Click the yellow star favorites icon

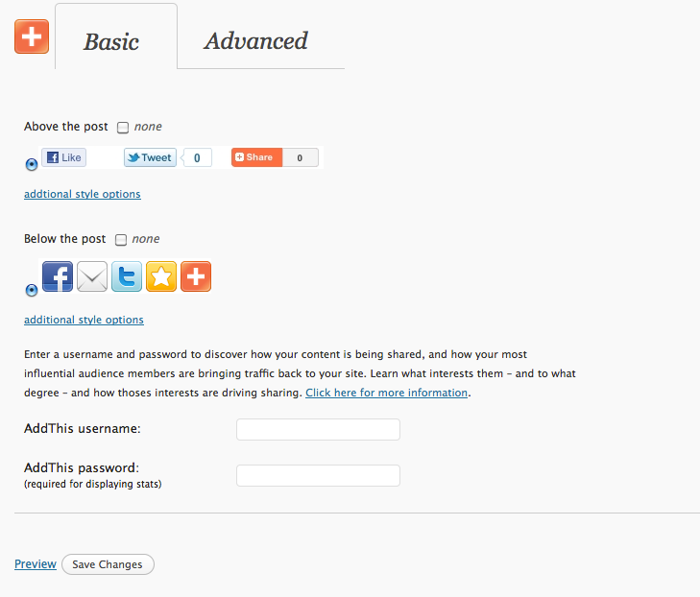coord(161,276)
